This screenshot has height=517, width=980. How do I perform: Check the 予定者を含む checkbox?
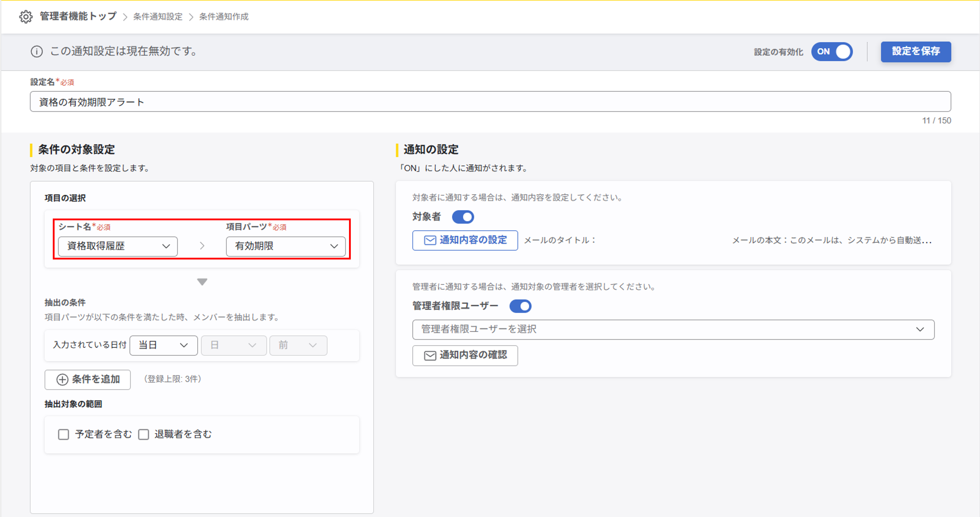63,434
